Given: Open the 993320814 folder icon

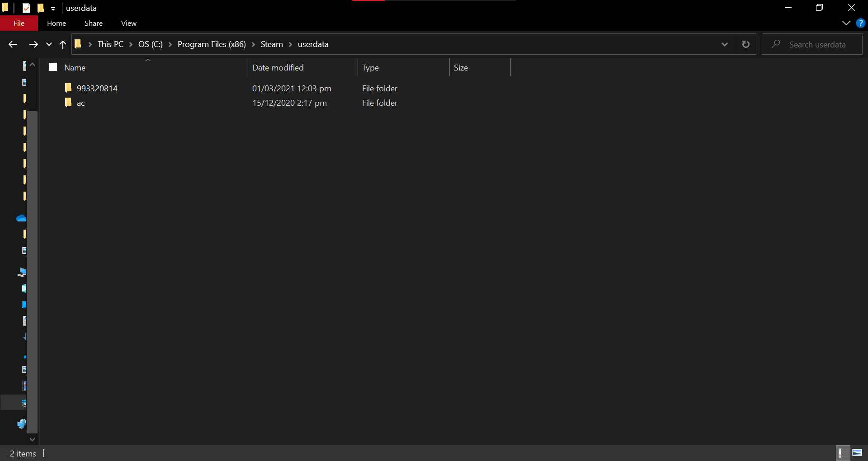Looking at the screenshot, I should click(68, 88).
